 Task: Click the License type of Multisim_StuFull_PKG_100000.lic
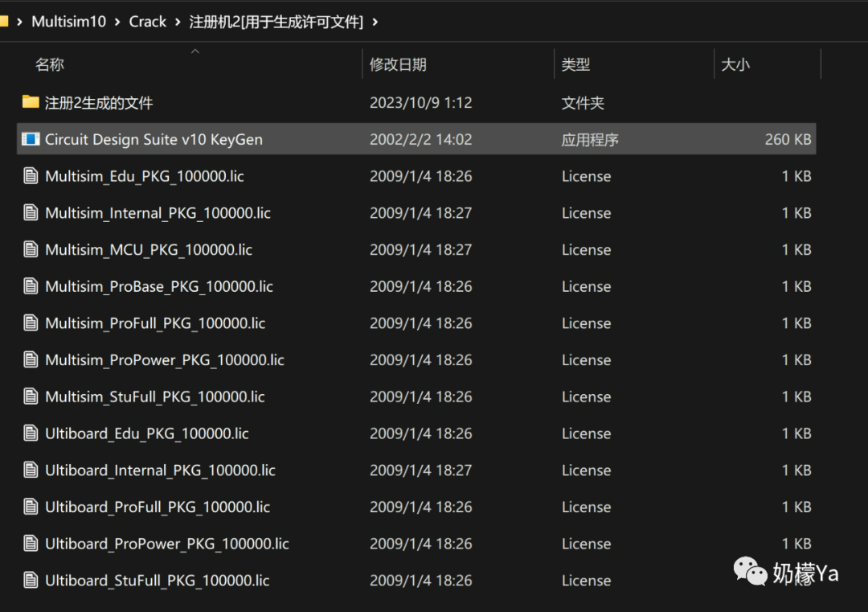coord(586,396)
